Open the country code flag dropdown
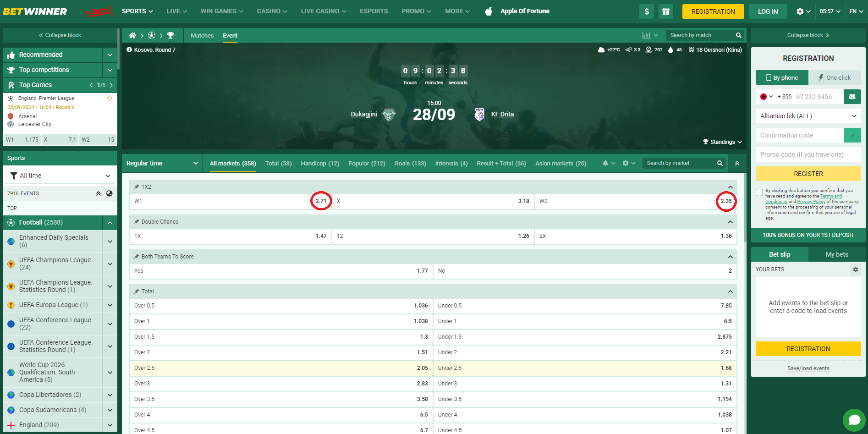The image size is (868, 434). 766,97
